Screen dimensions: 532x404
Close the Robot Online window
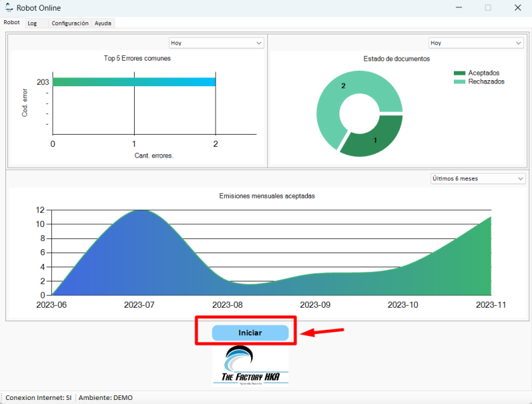(517, 7)
